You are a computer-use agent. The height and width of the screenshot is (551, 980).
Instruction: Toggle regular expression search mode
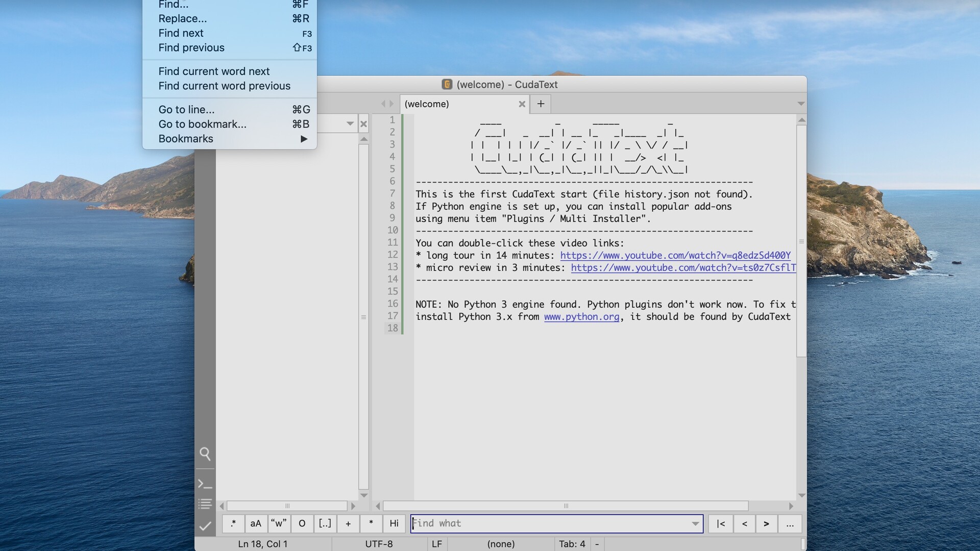[x=233, y=523]
